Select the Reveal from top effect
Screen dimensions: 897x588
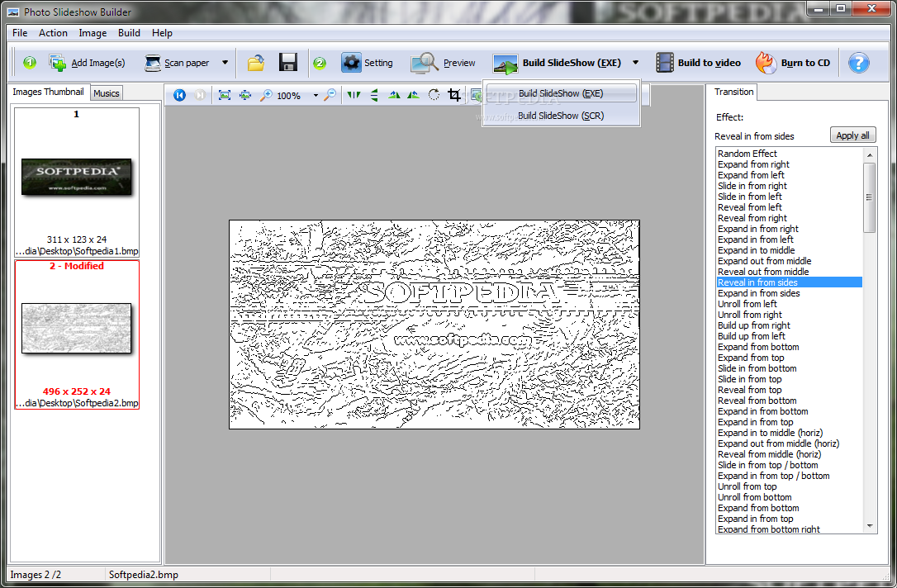tap(790, 390)
